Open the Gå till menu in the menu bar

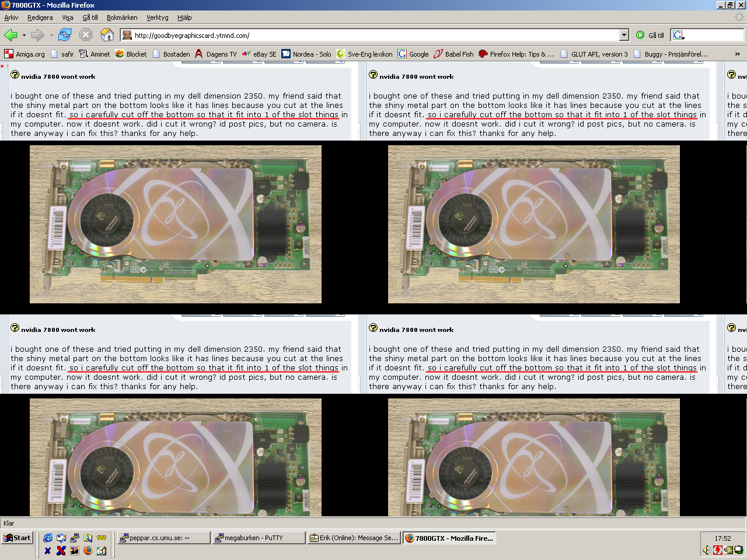[x=90, y=17]
